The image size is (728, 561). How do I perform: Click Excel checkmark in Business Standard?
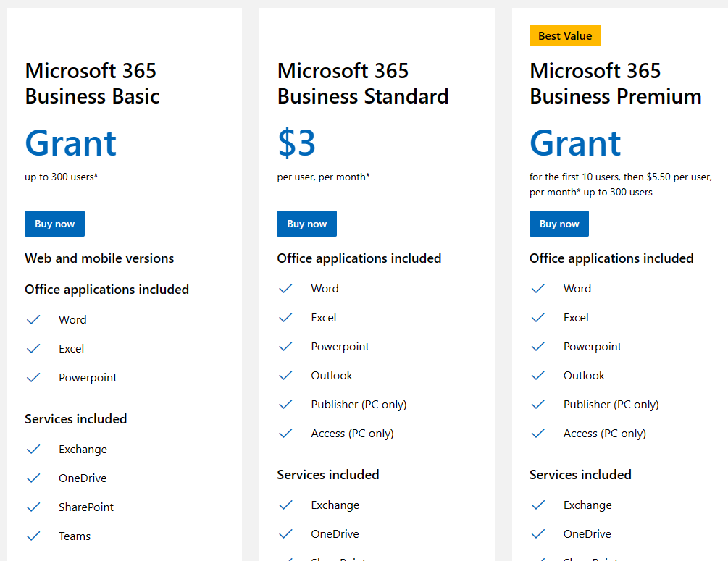pyautogui.click(x=285, y=317)
